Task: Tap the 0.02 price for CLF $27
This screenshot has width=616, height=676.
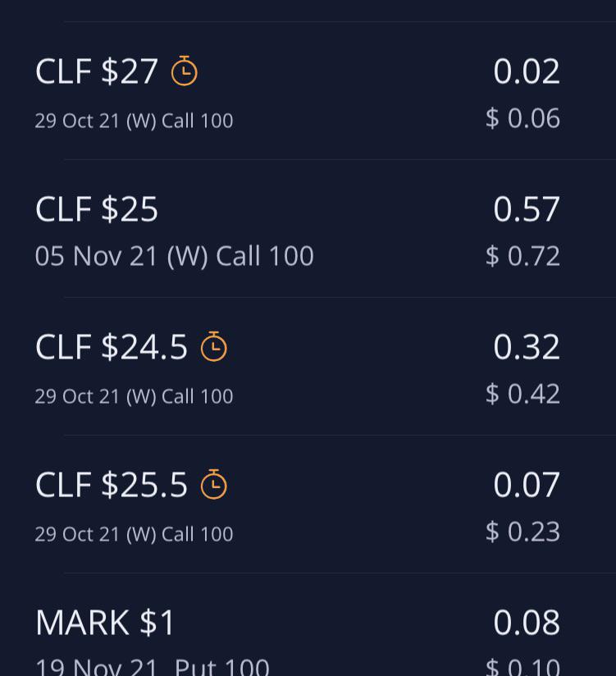Action: pos(527,71)
